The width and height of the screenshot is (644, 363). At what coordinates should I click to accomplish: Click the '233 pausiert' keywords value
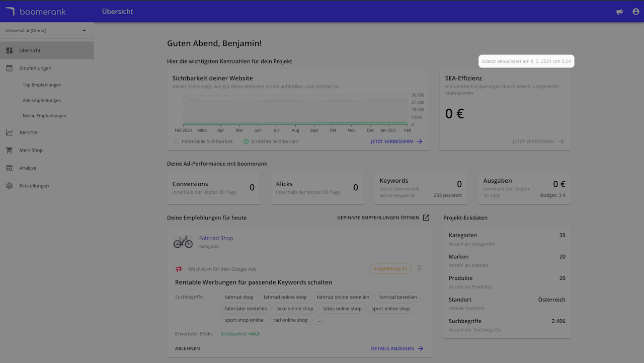[448, 195]
